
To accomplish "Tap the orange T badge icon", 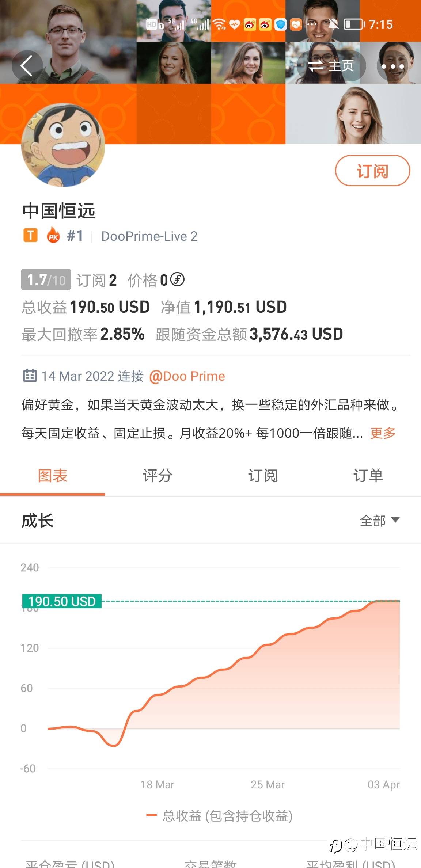I will click(31, 236).
